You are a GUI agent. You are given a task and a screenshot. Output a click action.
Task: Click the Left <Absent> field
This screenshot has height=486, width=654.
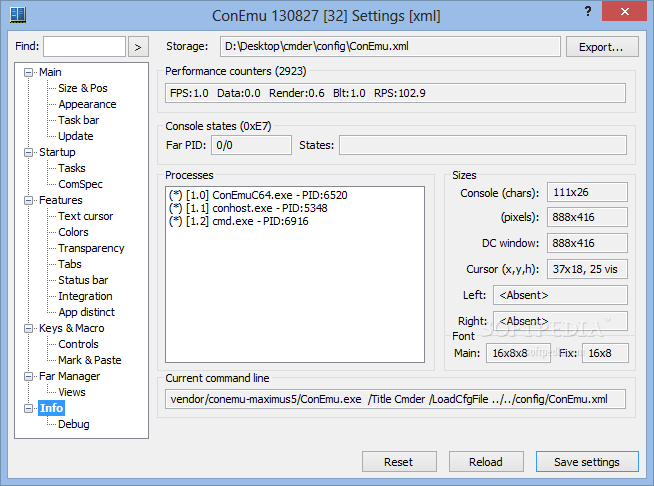(x=560, y=295)
